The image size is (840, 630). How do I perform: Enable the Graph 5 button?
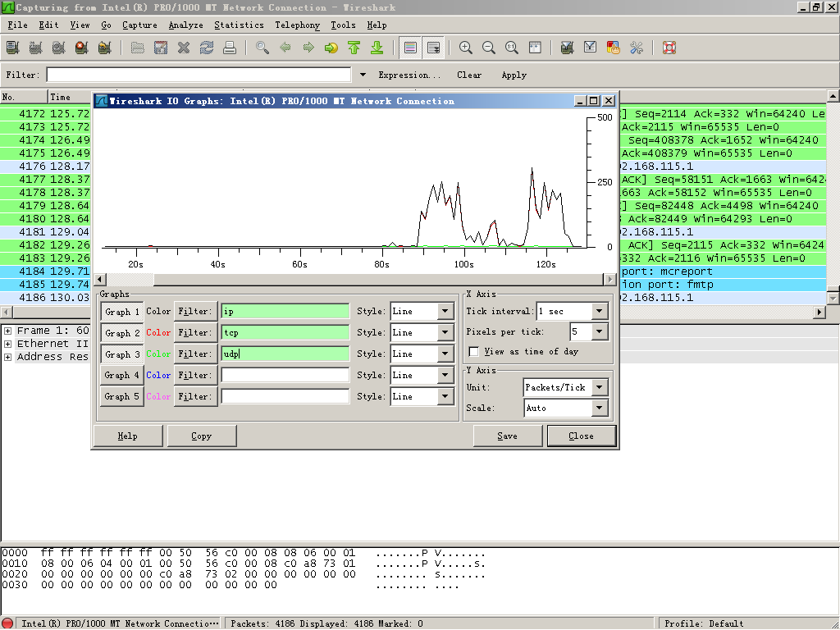(x=122, y=397)
